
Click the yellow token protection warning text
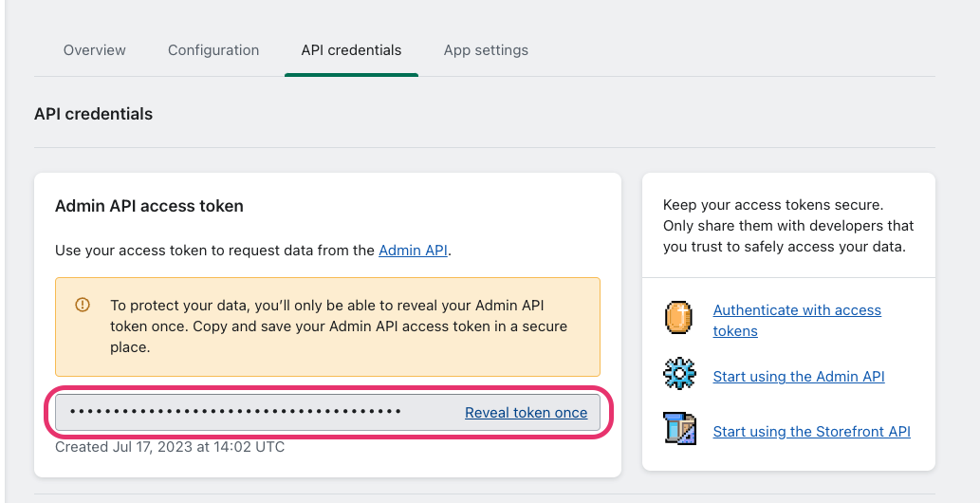coord(339,326)
